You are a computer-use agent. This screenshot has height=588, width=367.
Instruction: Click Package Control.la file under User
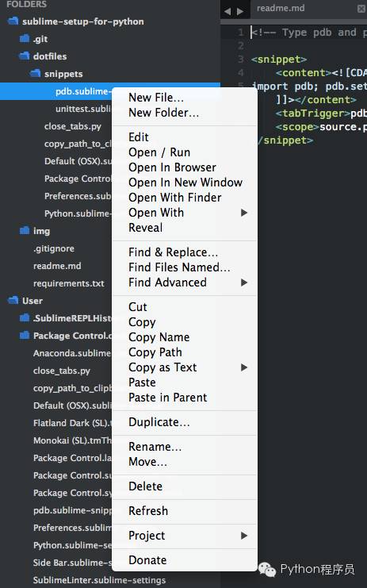click(x=72, y=458)
